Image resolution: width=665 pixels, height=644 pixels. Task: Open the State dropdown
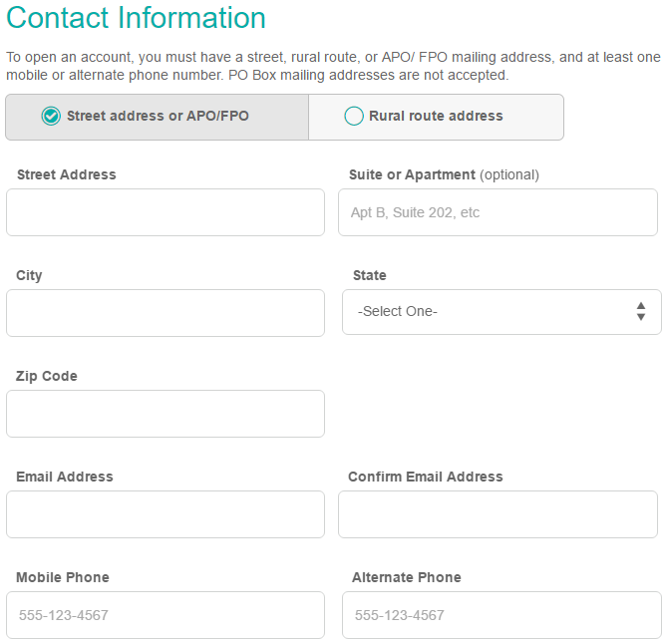(501, 312)
